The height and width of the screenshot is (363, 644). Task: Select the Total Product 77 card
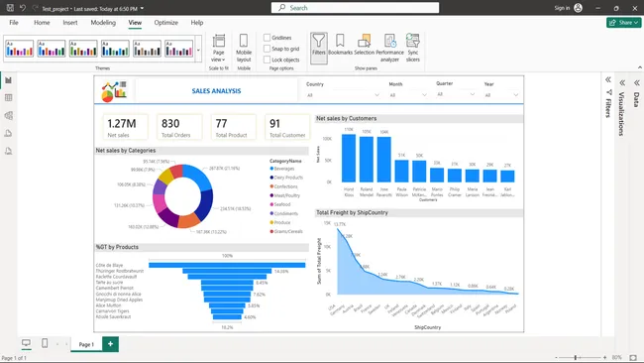click(x=233, y=127)
